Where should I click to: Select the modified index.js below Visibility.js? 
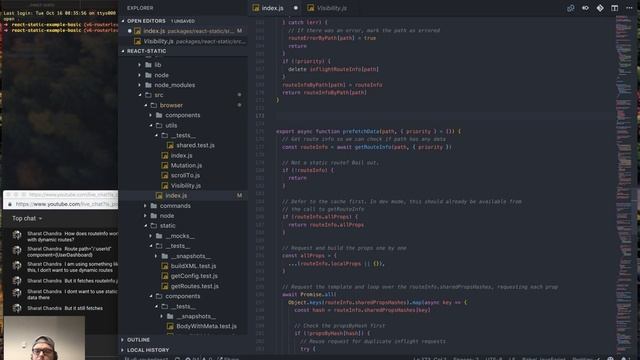(184, 196)
